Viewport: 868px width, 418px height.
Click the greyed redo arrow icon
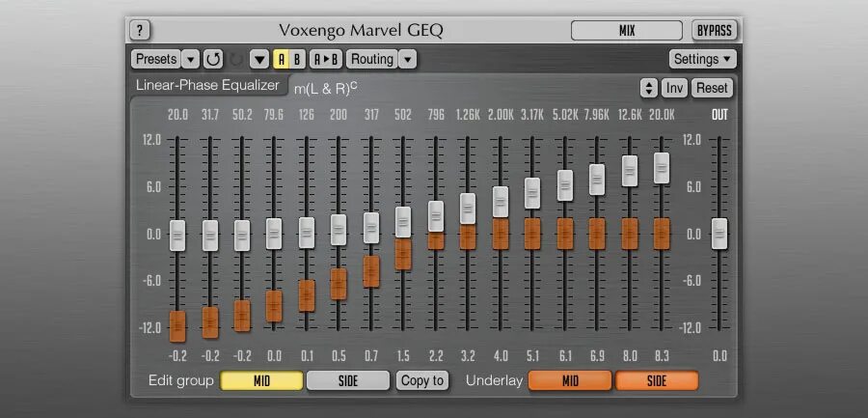[236, 59]
